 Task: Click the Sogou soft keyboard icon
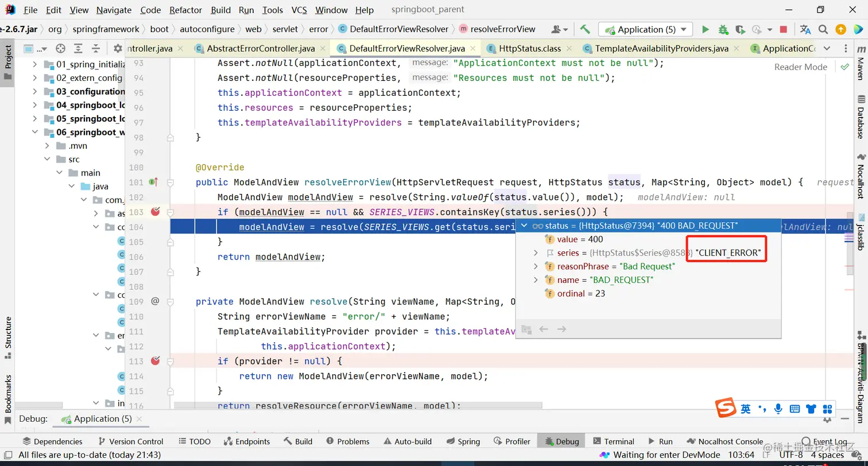tap(795, 409)
